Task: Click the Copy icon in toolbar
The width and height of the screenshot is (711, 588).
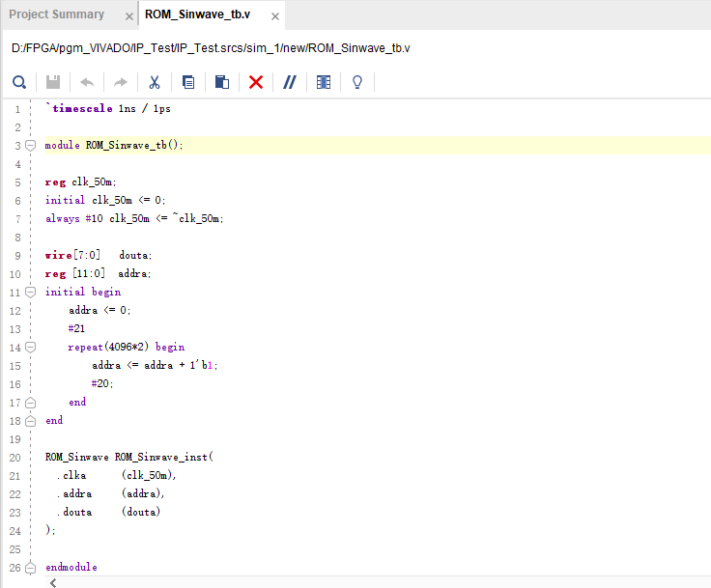Action: [x=188, y=82]
